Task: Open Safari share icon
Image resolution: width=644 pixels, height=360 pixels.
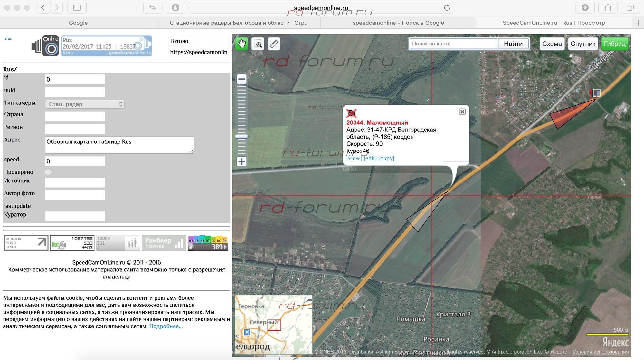Action: [608, 7]
